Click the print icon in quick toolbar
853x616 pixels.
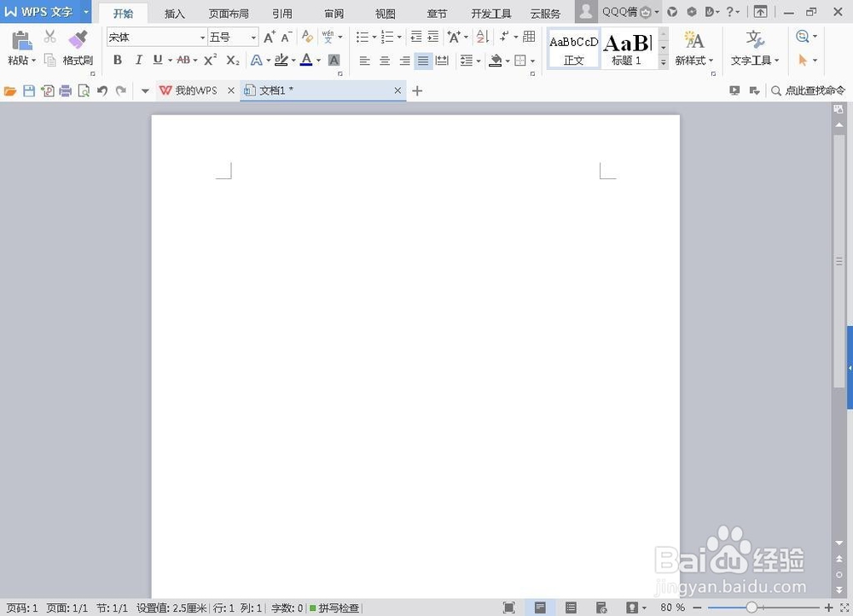pyautogui.click(x=66, y=91)
